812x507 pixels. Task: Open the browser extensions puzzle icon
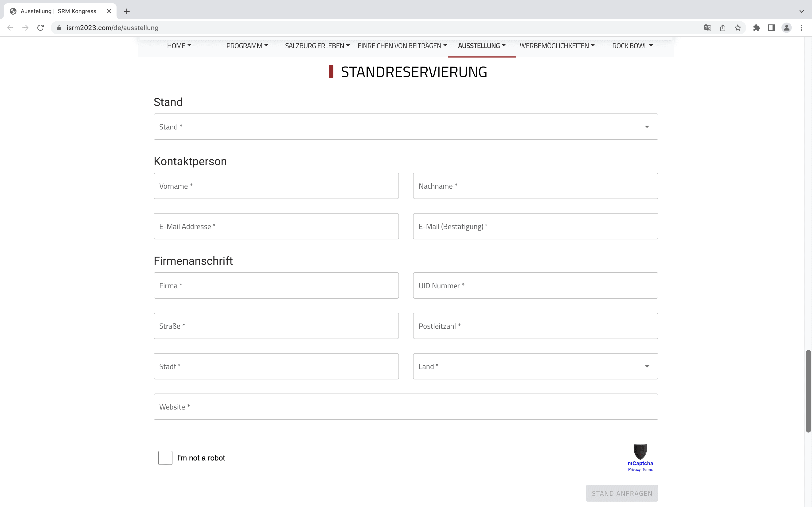756,28
